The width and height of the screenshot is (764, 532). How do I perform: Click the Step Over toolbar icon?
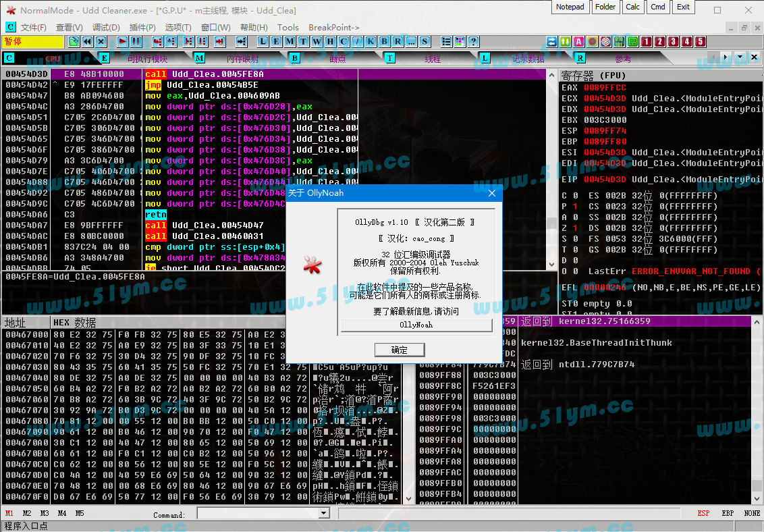coord(171,41)
